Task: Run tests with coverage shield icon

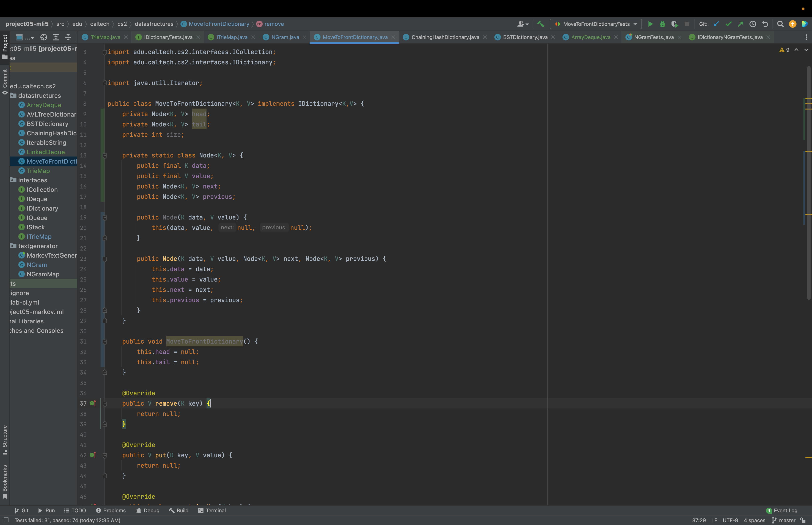Action: [x=674, y=24]
